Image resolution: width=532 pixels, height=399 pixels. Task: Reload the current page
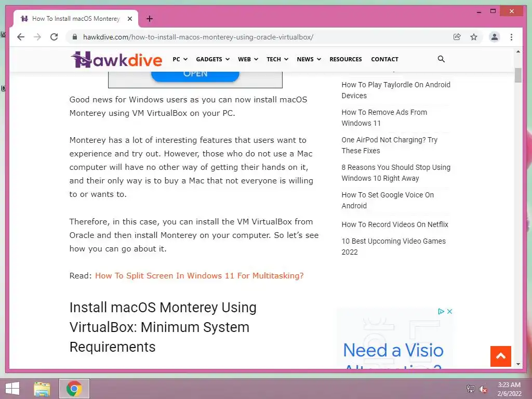pos(54,37)
